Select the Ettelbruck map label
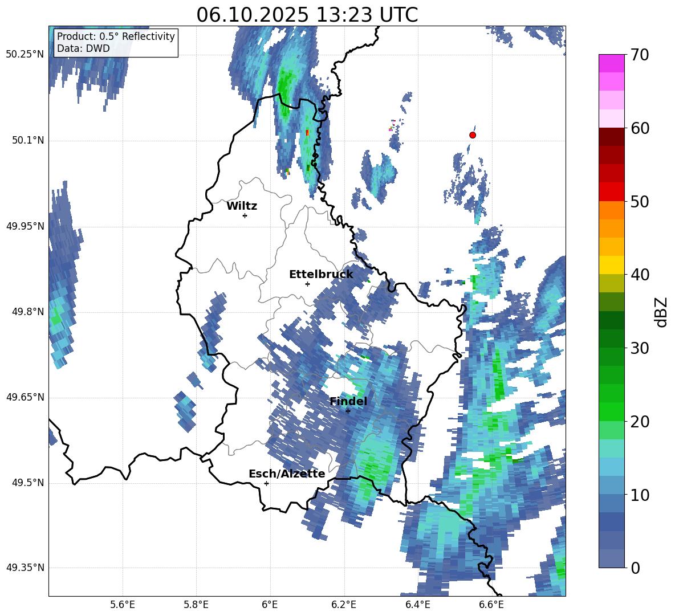 321,275
